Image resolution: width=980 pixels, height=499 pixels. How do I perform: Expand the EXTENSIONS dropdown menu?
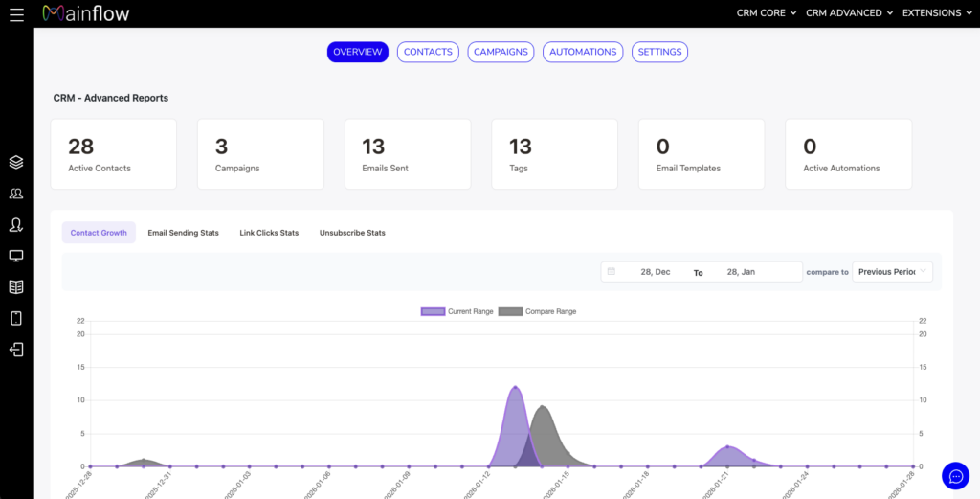pos(937,13)
